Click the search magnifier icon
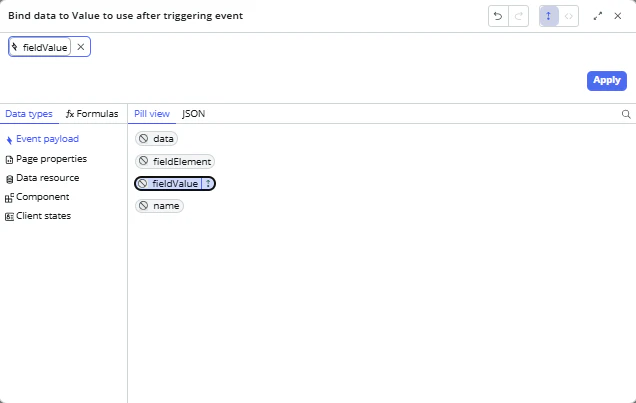This screenshot has width=636, height=403. click(626, 114)
